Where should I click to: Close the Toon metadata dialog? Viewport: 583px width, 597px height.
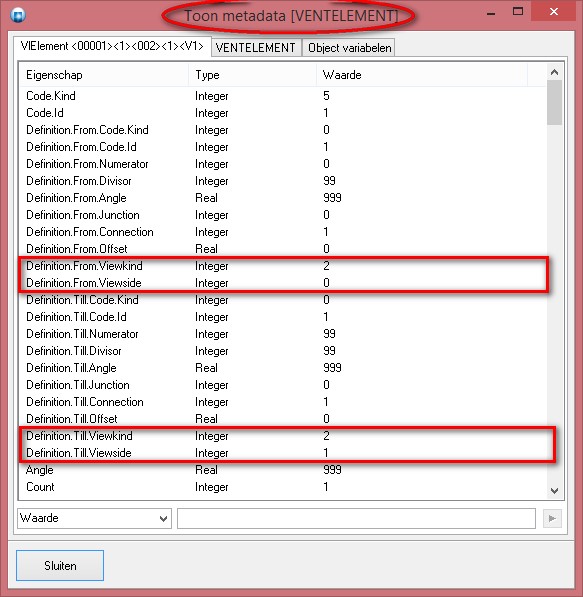(554, 12)
